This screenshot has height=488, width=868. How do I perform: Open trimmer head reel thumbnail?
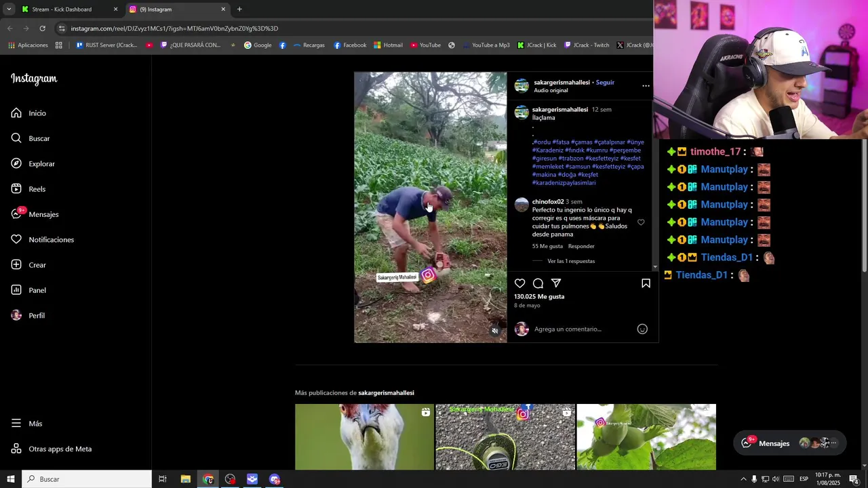(x=505, y=437)
